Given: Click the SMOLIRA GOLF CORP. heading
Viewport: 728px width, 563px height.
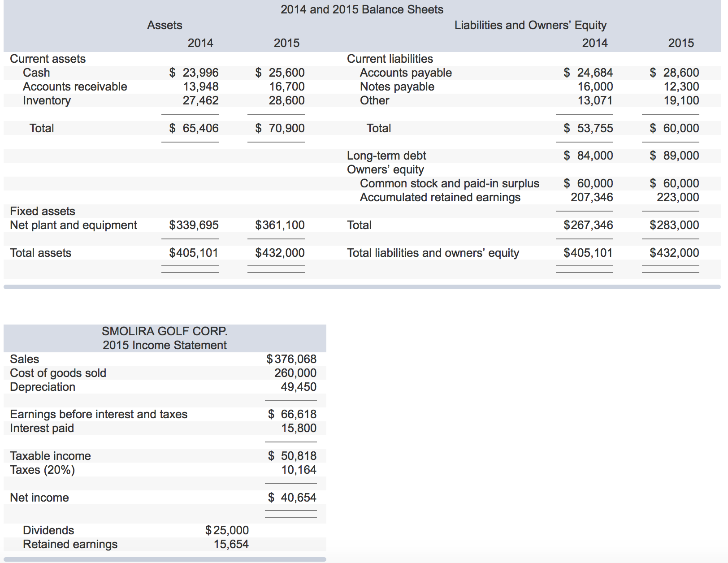Looking at the screenshot, I should tap(165, 331).
